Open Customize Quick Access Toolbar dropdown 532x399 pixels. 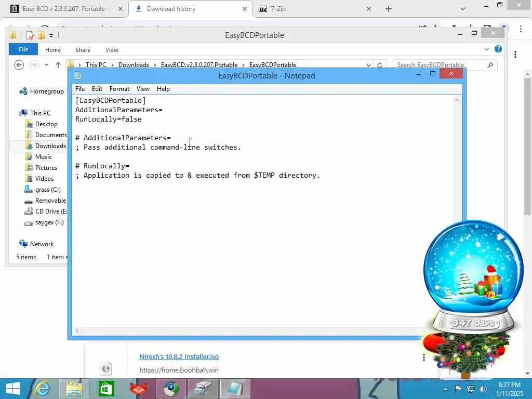pos(51,35)
